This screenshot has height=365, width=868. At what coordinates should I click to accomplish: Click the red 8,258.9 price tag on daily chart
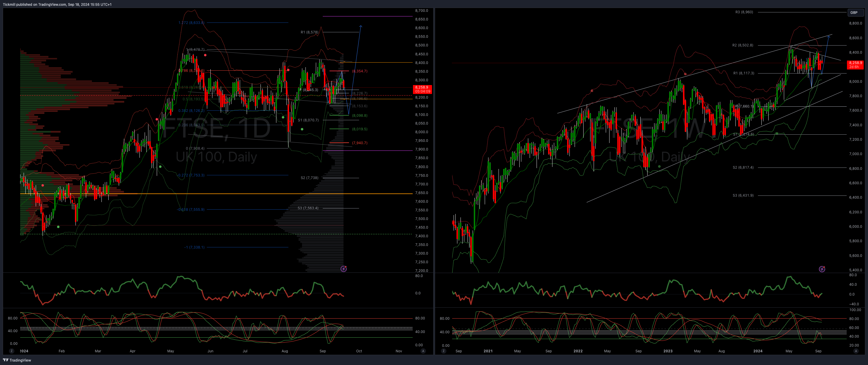pyautogui.click(x=422, y=89)
